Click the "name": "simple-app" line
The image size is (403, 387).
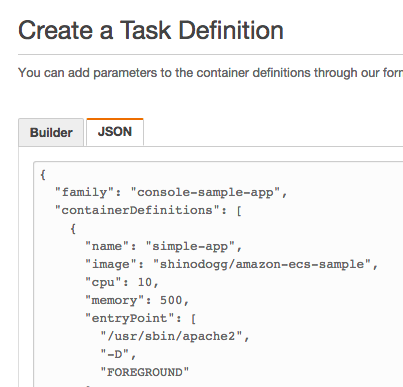[163, 246]
